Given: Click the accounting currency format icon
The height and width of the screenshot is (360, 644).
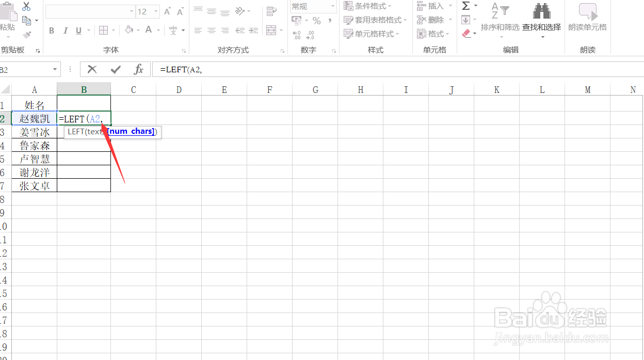Looking at the screenshot, I should click(297, 21).
